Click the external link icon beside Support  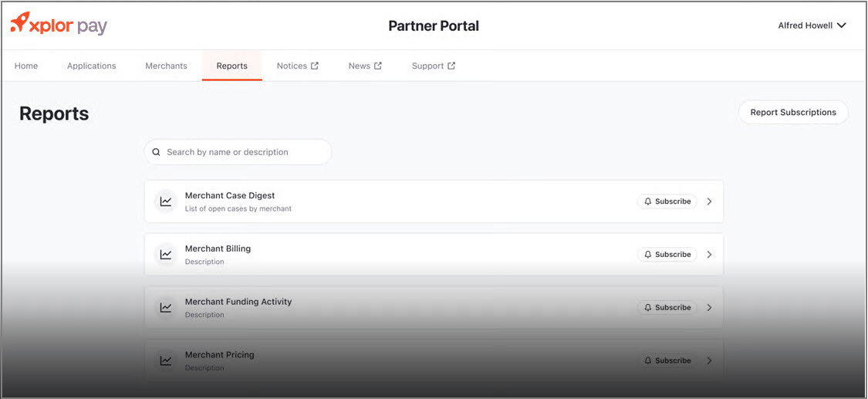pyautogui.click(x=451, y=66)
